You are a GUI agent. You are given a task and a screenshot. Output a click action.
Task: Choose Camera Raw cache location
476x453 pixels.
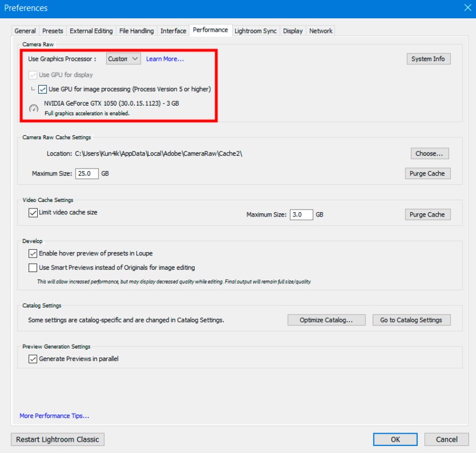click(x=430, y=154)
